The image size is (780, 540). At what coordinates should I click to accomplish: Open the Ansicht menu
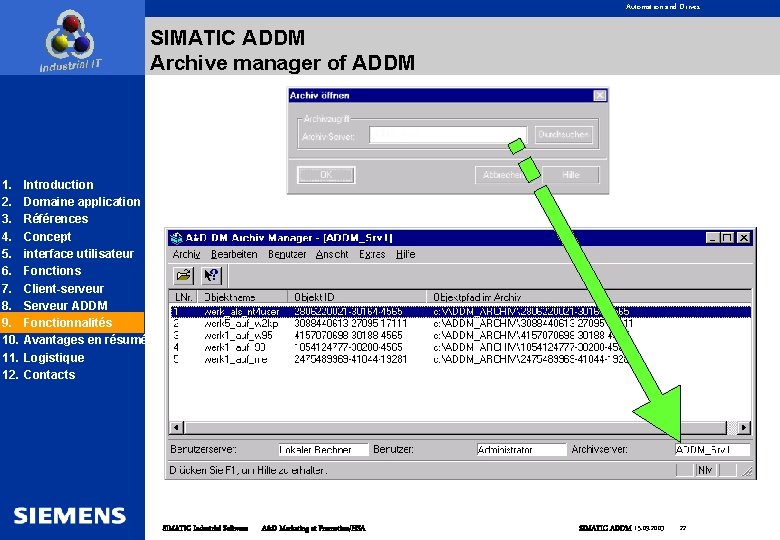332,255
